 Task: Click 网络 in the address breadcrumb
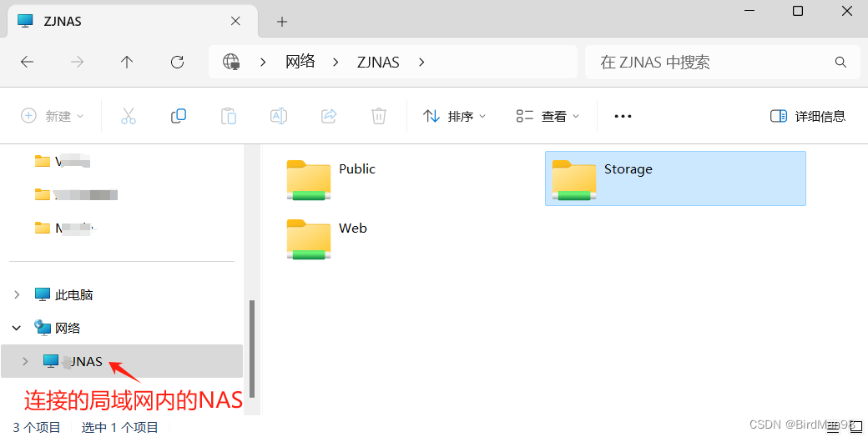300,62
